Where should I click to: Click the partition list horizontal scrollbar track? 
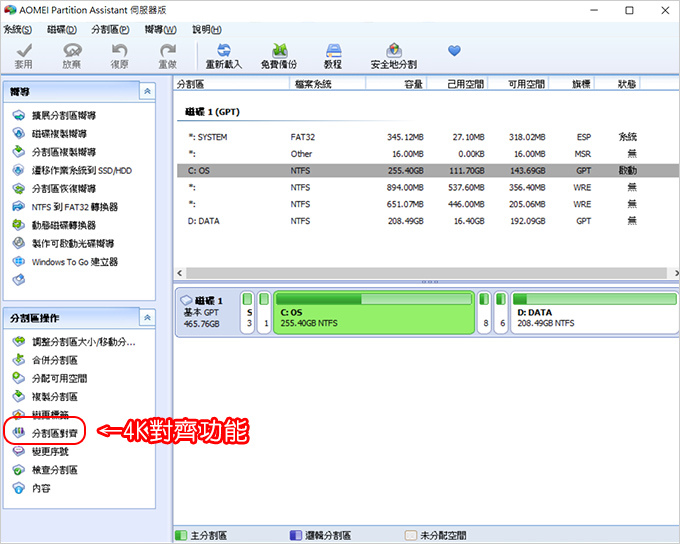click(427, 273)
